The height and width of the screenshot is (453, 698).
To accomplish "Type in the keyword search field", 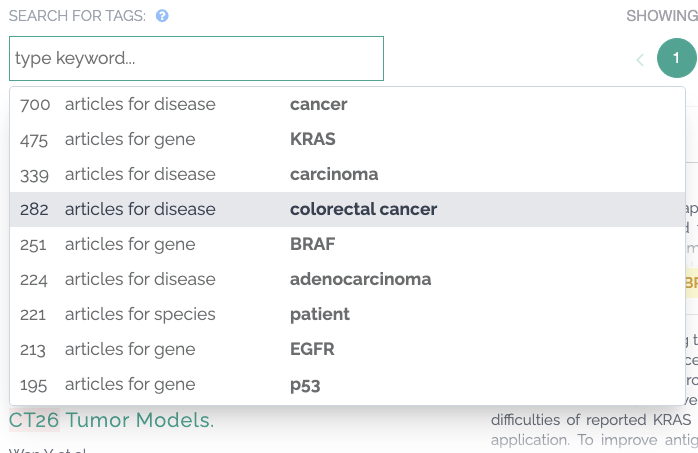I will click(196, 59).
